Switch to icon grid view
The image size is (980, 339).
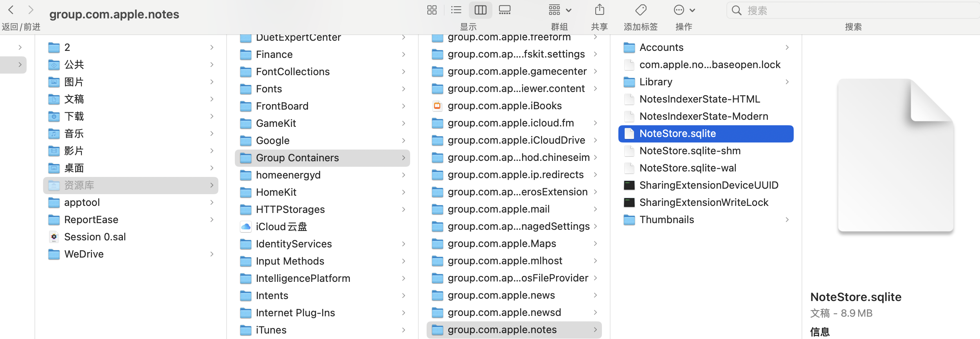[x=432, y=10]
